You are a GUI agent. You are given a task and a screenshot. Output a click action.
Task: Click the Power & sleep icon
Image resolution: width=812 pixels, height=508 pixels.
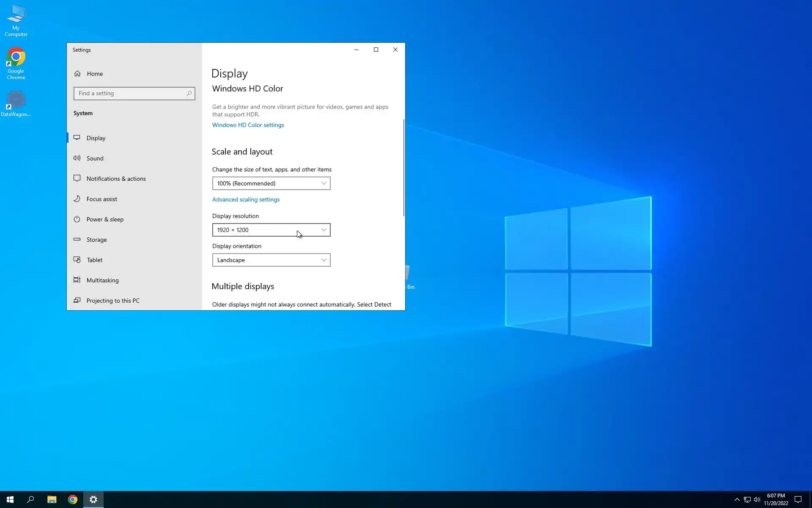point(77,219)
